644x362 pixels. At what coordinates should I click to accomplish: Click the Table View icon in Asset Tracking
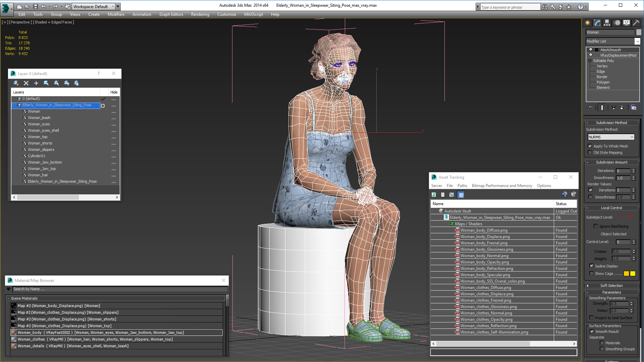pos(461,195)
